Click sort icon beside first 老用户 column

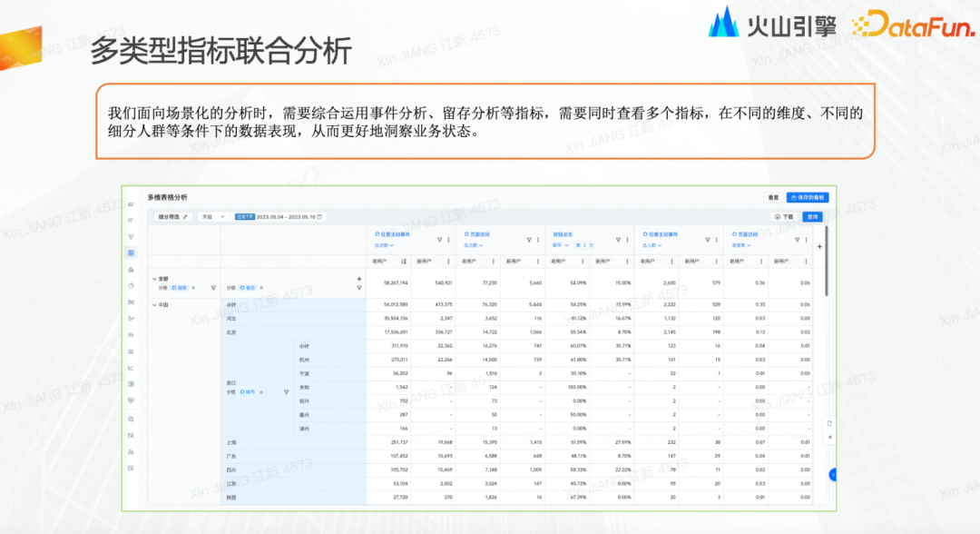point(404,262)
